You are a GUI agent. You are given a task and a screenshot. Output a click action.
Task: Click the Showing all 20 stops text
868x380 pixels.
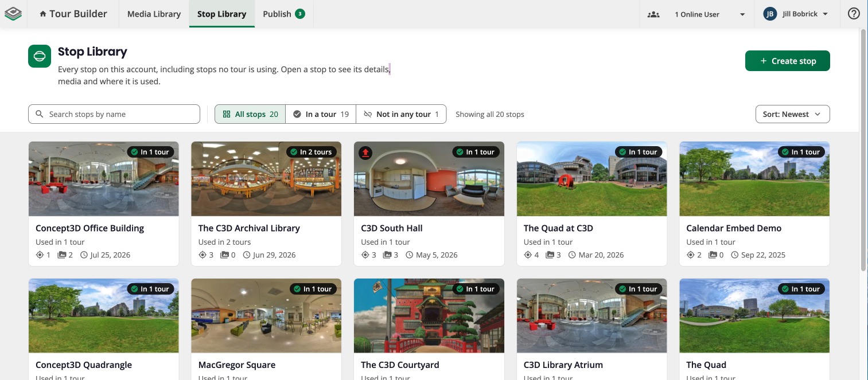tap(490, 114)
